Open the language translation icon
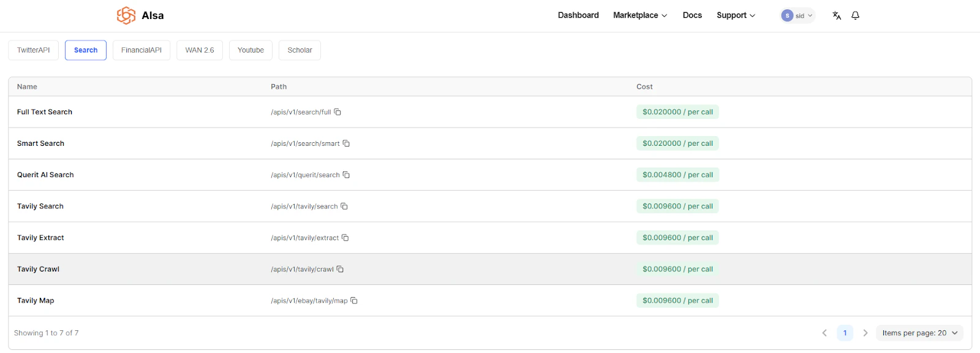The image size is (980, 353). tap(837, 15)
